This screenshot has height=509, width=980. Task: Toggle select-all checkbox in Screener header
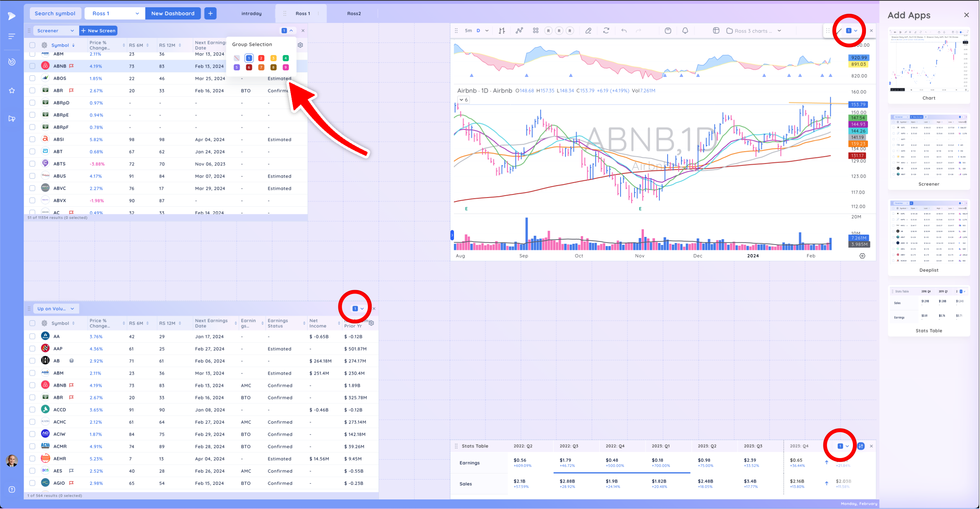pyautogui.click(x=33, y=45)
